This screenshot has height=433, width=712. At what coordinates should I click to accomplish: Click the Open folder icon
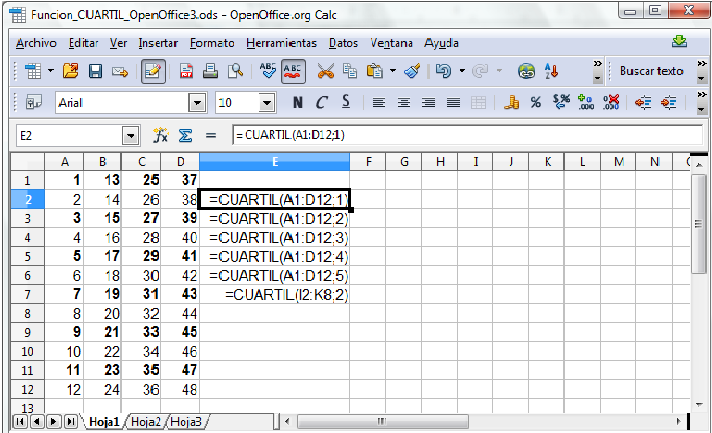click(70, 71)
